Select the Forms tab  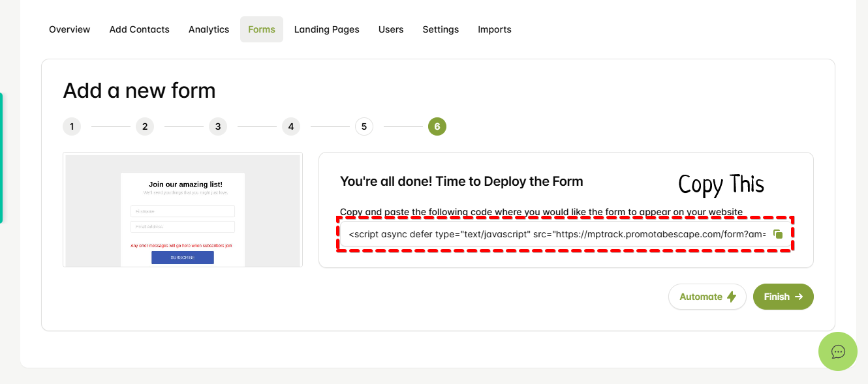point(262,29)
